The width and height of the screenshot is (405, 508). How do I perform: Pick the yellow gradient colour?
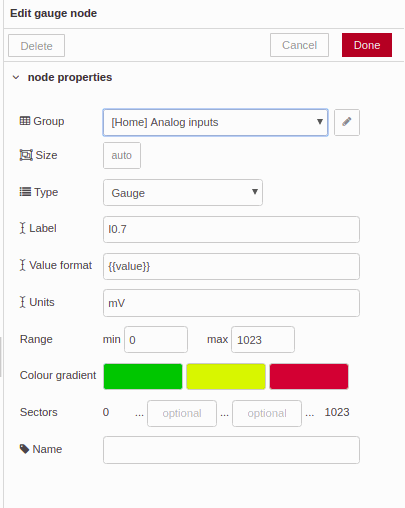coord(226,376)
